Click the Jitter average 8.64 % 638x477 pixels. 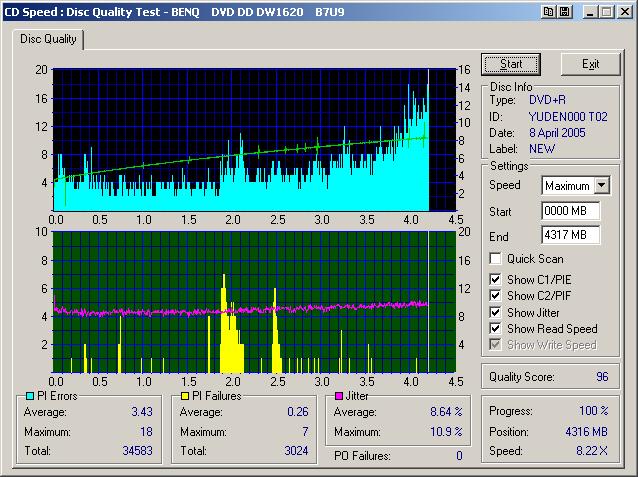pyautogui.click(x=446, y=412)
